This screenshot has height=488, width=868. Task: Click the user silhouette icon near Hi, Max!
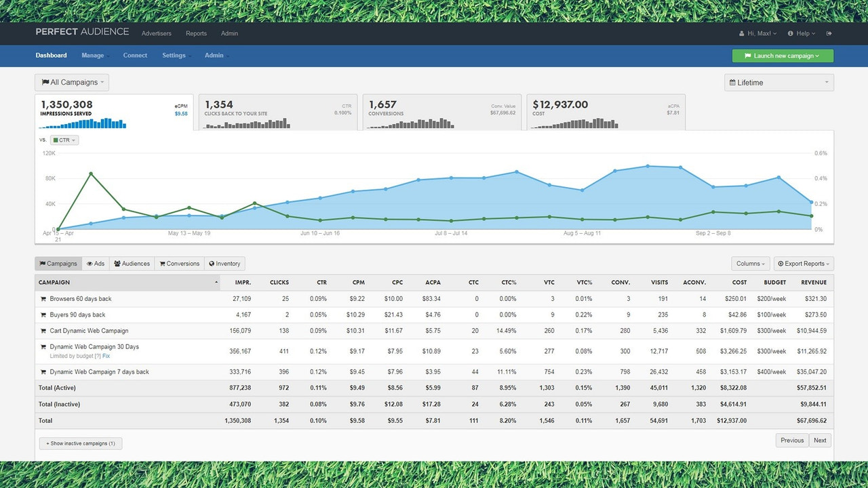pos(743,33)
